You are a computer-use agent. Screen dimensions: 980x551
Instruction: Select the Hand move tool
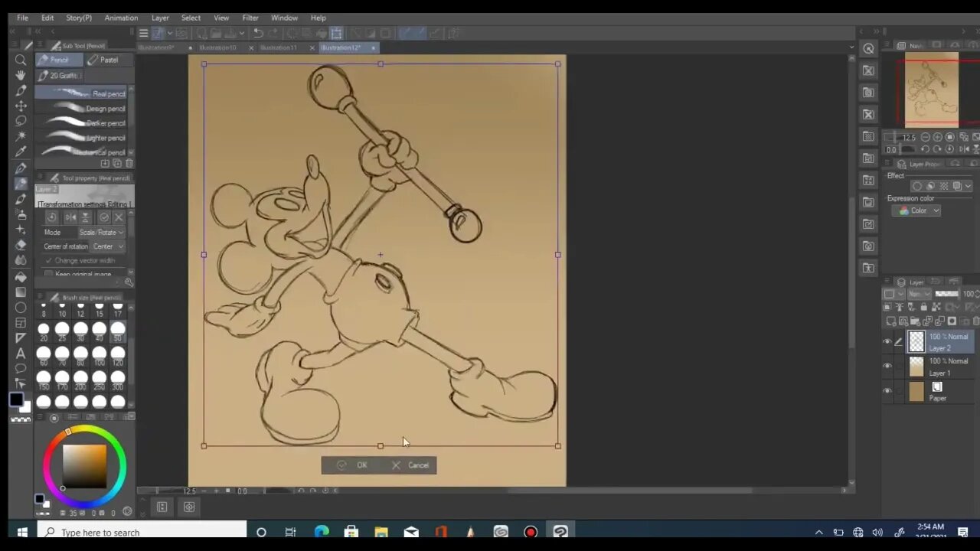(21, 75)
